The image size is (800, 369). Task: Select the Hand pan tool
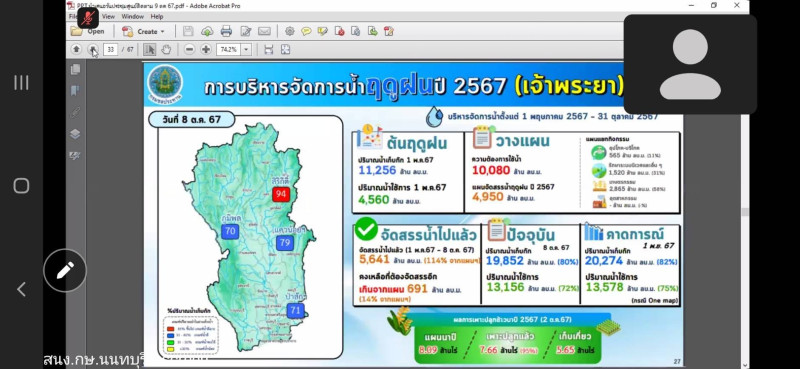click(x=166, y=50)
